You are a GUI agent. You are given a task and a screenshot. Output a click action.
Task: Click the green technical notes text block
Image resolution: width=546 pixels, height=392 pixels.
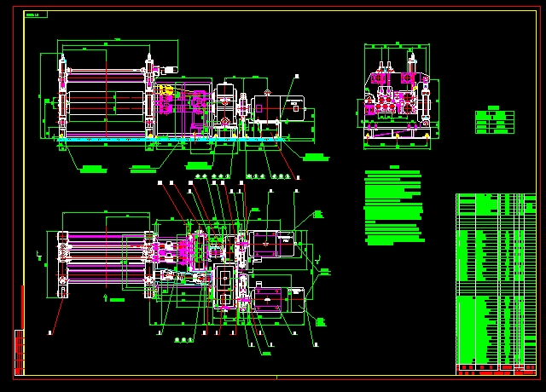(394, 206)
